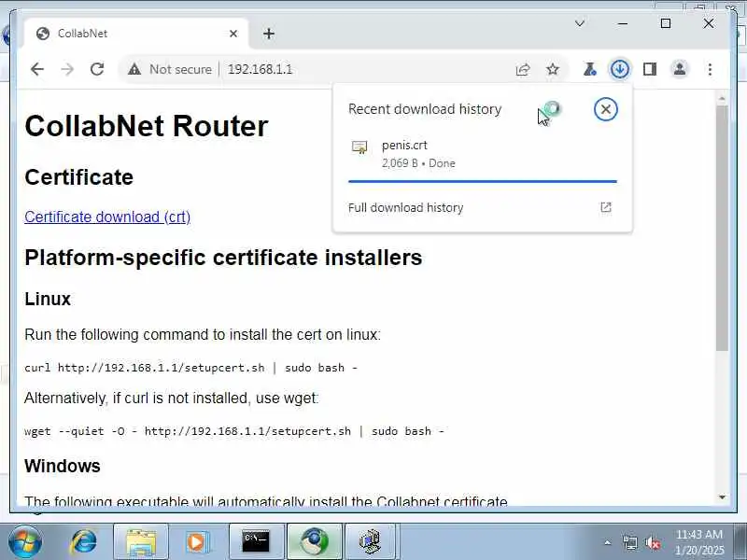
Task: Toggle the downloads toolbar button
Action: click(x=619, y=69)
